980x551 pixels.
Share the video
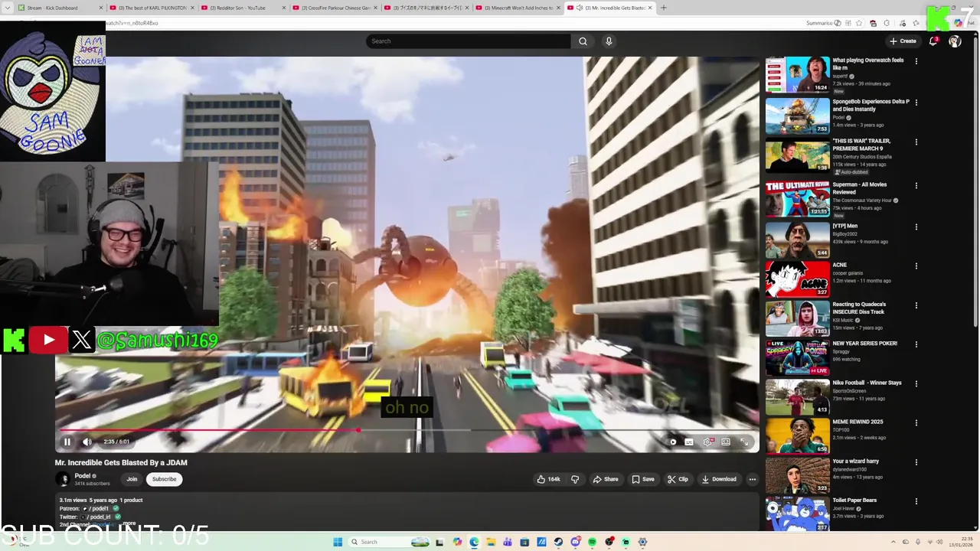[606, 479]
